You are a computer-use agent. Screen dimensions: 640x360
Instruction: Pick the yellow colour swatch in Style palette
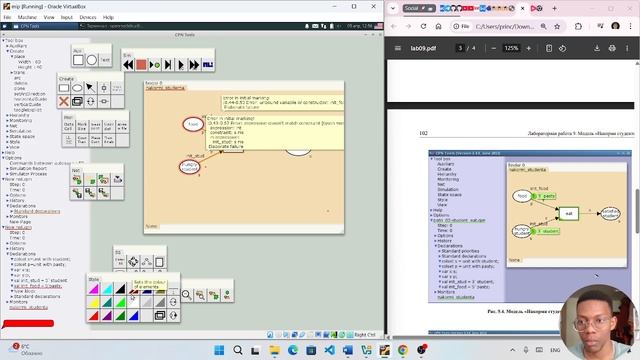93,302
